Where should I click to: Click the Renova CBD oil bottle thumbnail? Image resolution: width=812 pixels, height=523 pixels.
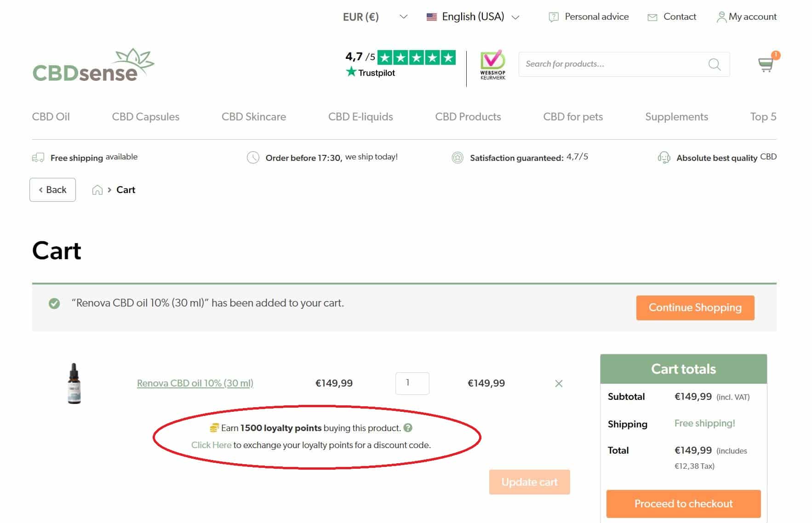pos(74,384)
